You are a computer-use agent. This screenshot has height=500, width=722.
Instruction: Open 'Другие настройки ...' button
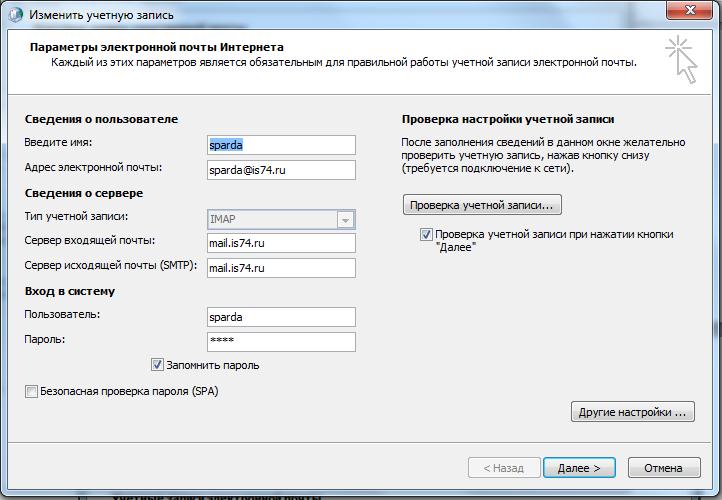(x=632, y=412)
